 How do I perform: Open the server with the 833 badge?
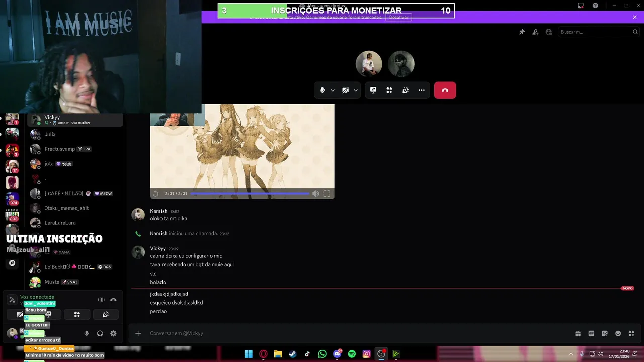[x=12, y=215]
